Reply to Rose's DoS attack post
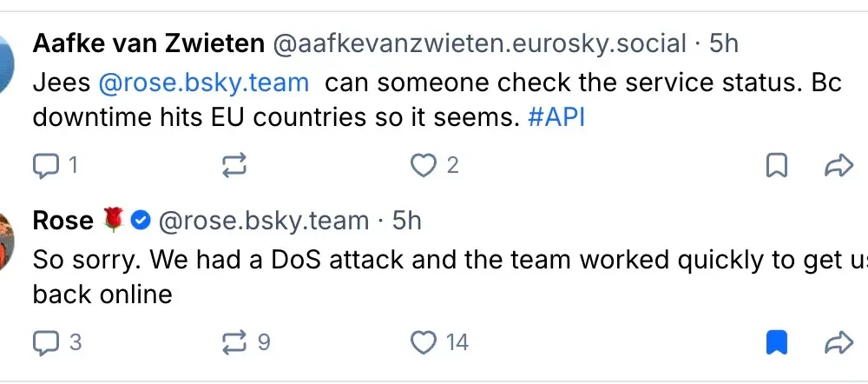This screenshot has height=384, width=868. point(45,343)
